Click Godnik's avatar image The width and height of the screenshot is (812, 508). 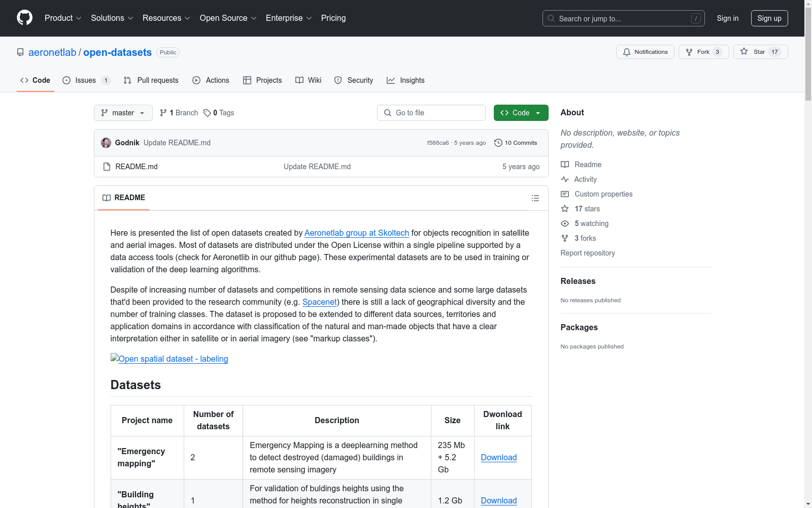(x=106, y=143)
